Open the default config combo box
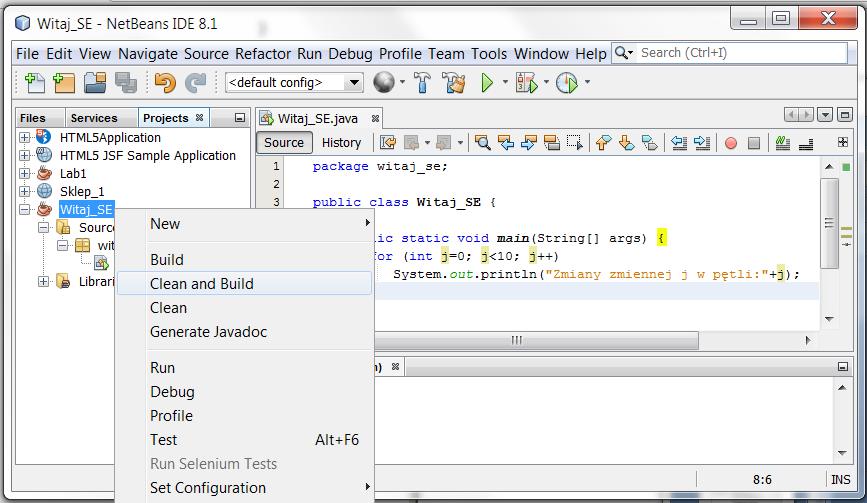Image resolution: width=867 pixels, height=503 pixels. click(294, 83)
